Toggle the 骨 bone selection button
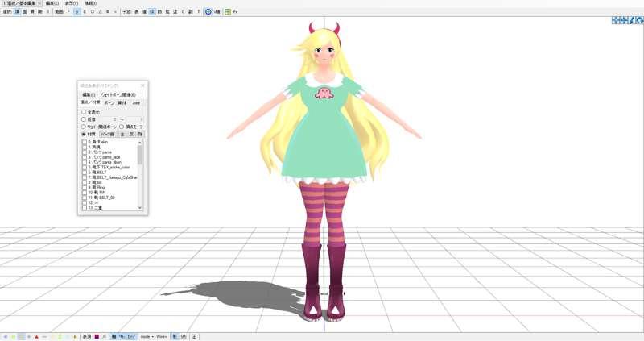This screenshot has width=644, height=341. point(32,11)
